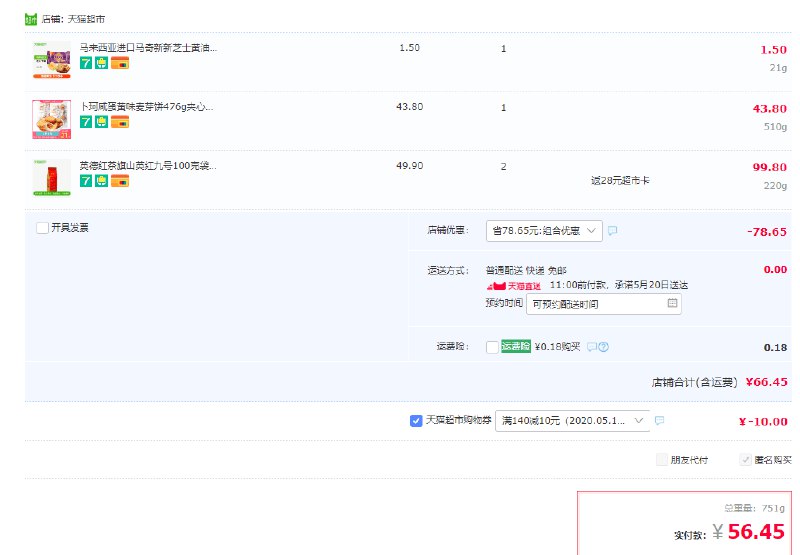Screen dimensions: 800x555
Task: Open the calendar icon in the delivery time field
Action: pos(672,303)
